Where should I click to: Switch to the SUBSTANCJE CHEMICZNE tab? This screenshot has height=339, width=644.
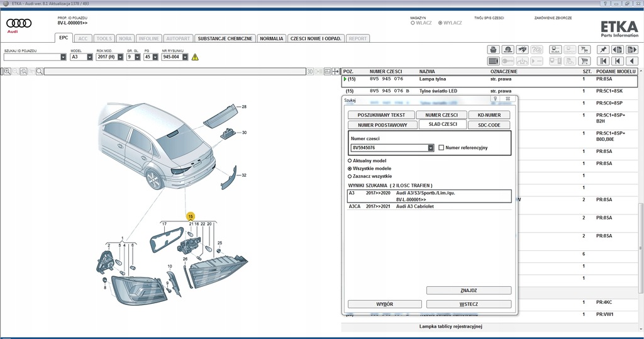tap(225, 38)
